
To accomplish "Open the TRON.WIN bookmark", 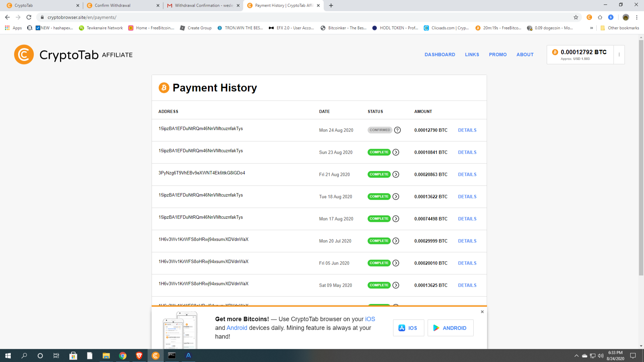I will click(240, 28).
